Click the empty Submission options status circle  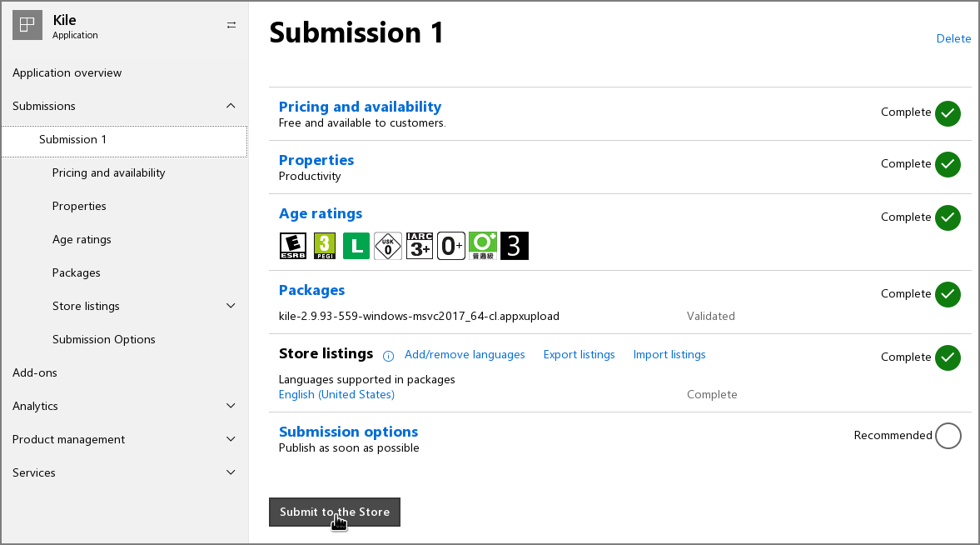pos(948,435)
